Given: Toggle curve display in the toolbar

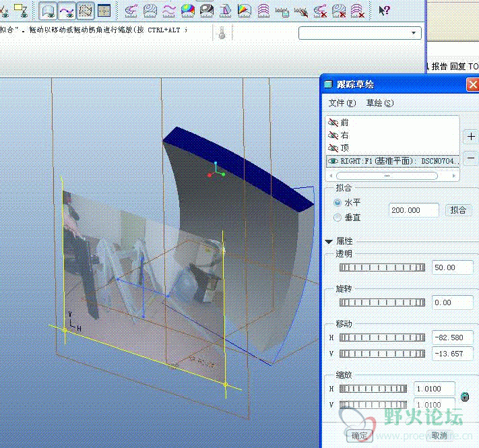Looking at the screenshot, I should click(x=67, y=11).
